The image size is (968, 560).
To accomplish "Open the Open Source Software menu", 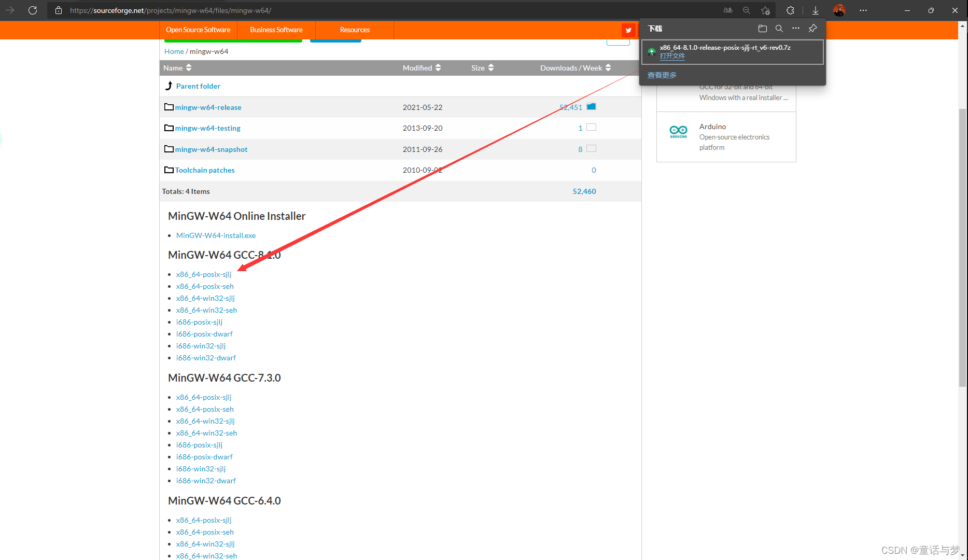I will [198, 30].
